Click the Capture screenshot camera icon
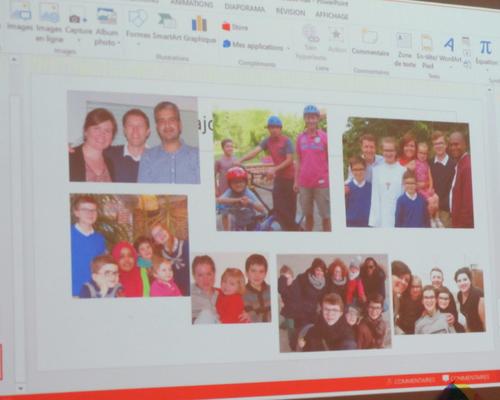The width and height of the screenshot is (500, 400). coord(74,19)
